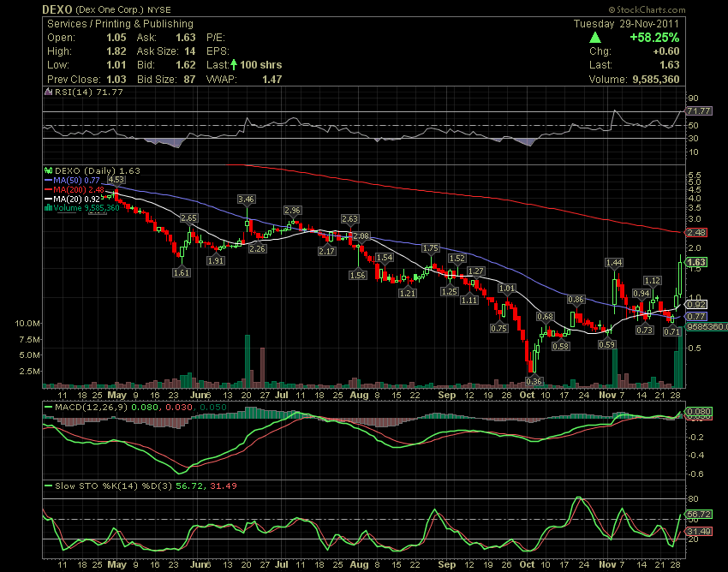The image size is (728, 572).
Task: Click the 56.72 stochastic %K value tag
Action: pos(699,514)
